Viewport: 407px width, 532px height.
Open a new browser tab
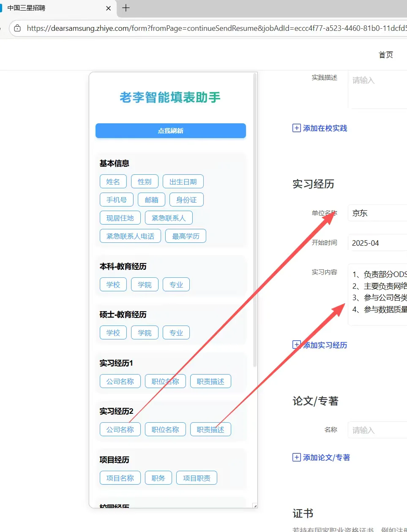click(126, 8)
